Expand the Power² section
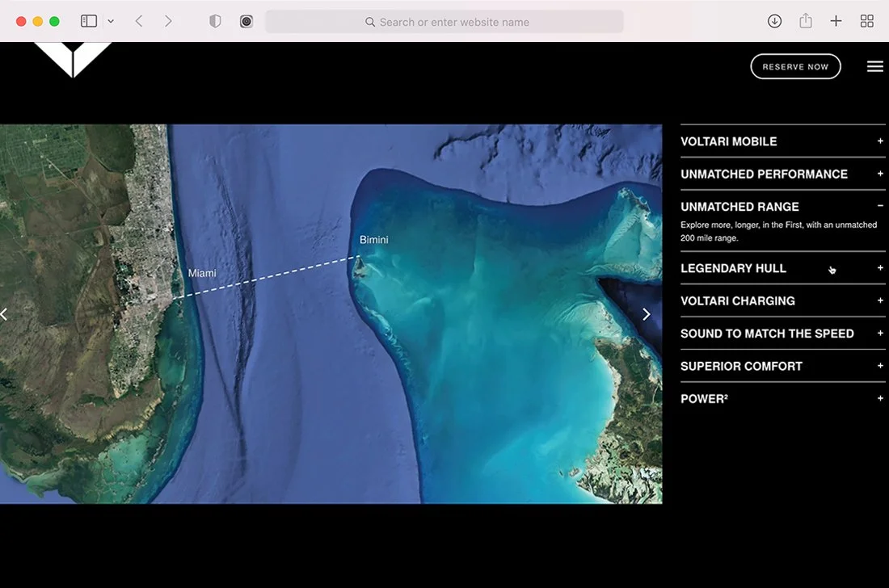 pos(782,399)
